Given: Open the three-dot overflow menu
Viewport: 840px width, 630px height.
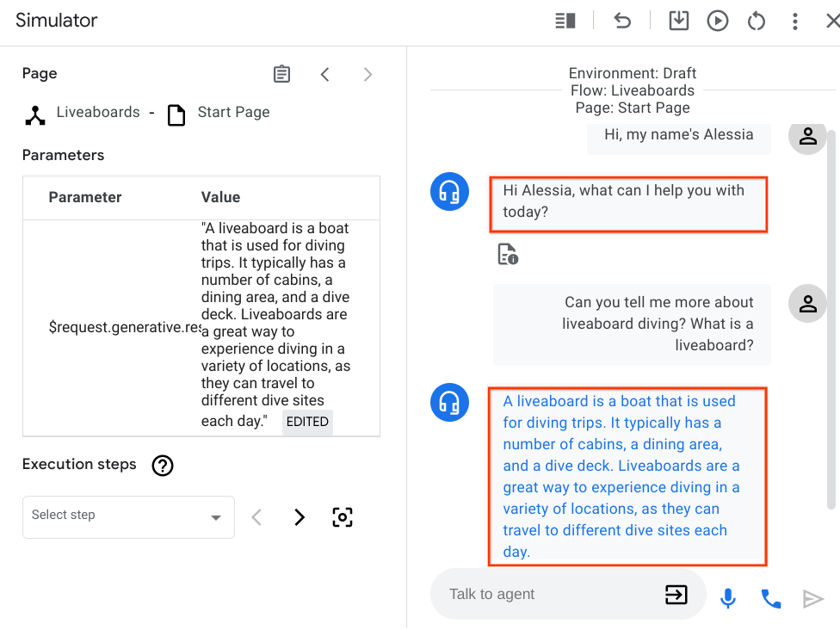Looking at the screenshot, I should tap(794, 21).
